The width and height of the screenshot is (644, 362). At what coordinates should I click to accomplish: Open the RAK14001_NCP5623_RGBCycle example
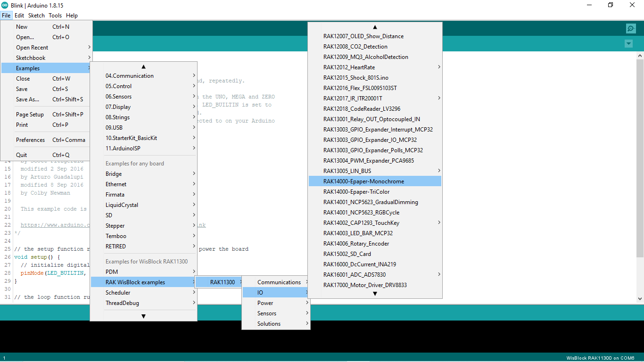(x=375, y=213)
